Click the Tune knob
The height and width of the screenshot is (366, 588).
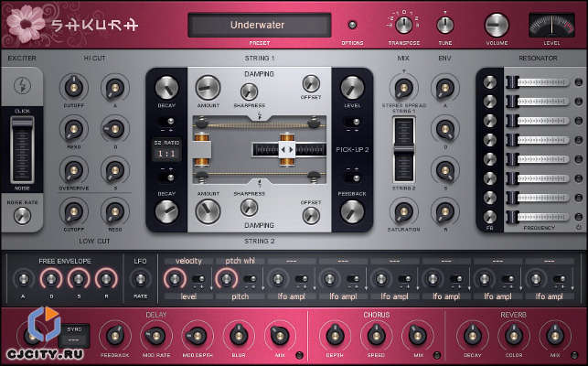(x=445, y=25)
